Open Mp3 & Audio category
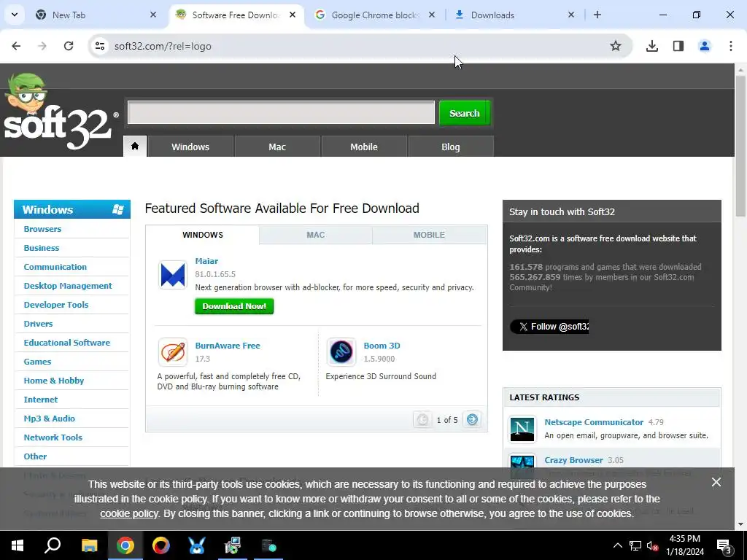The image size is (747, 560). [50, 419]
